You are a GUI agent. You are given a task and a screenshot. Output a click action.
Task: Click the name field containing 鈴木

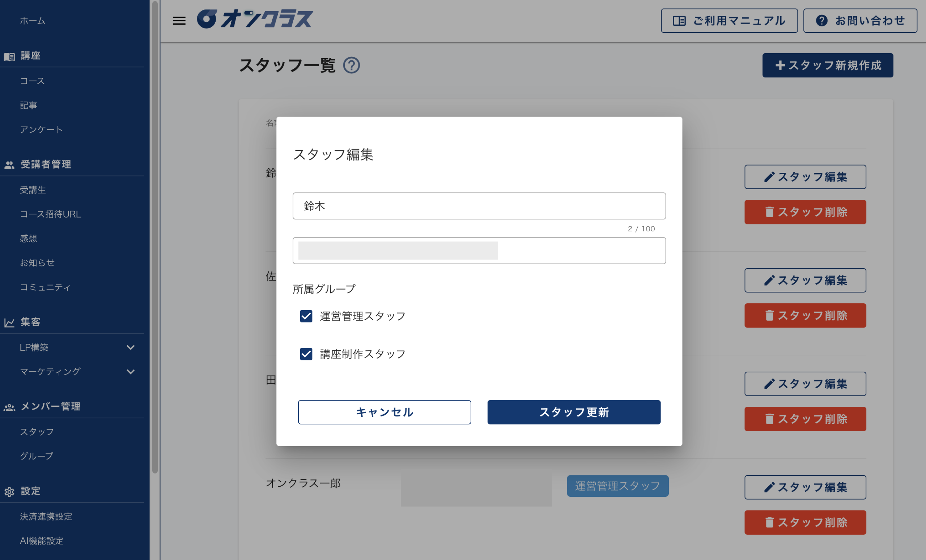click(x=479, y=206)
